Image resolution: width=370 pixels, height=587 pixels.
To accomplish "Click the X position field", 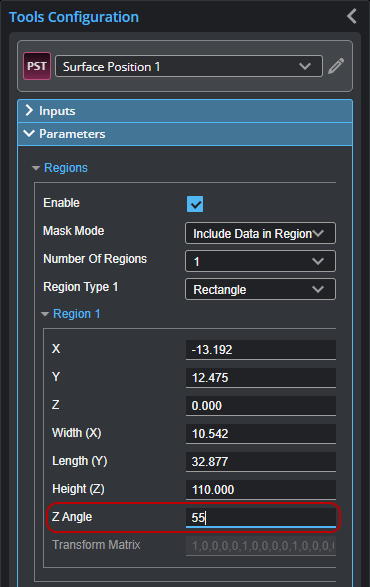I will click(x=261, y=350).
